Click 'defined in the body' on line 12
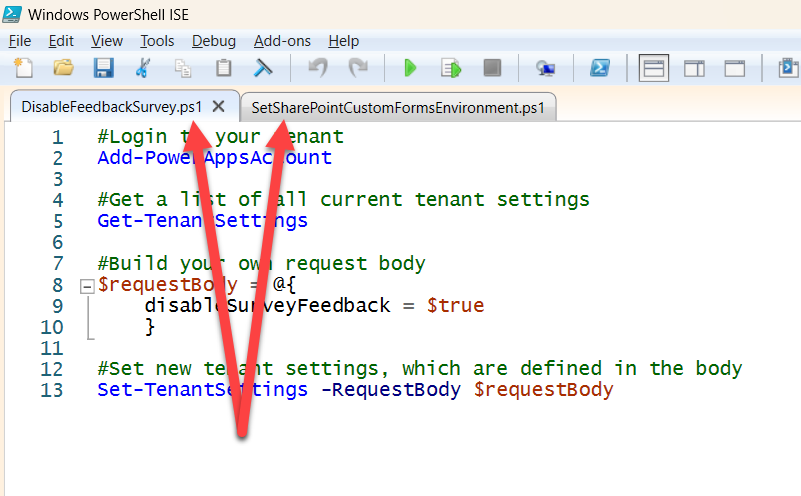 (631, 369)
